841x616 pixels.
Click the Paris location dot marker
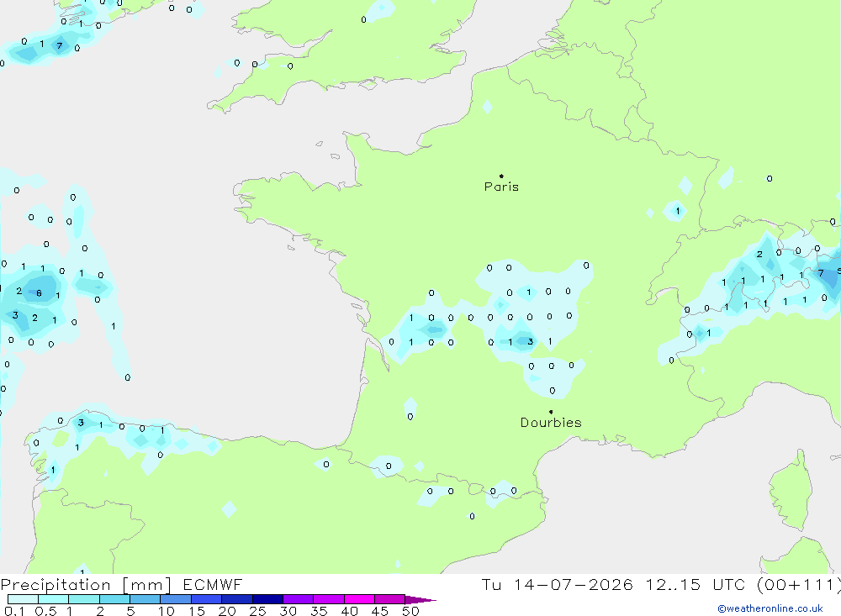[x=501, y=176]
